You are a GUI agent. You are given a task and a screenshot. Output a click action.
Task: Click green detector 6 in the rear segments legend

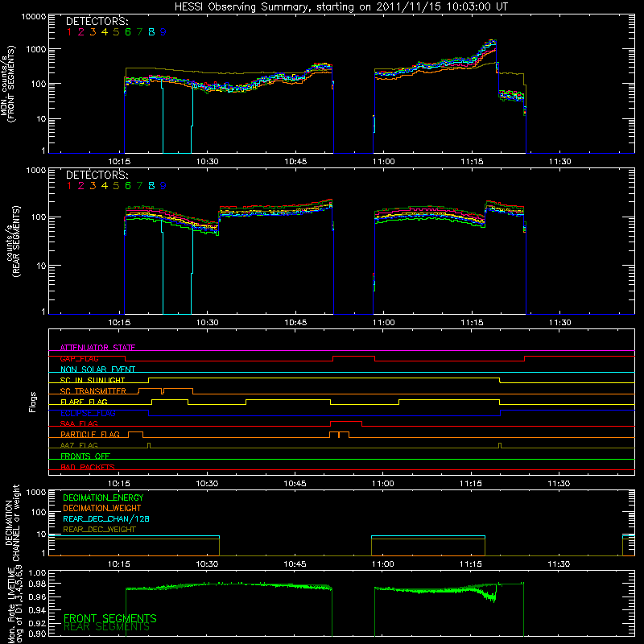tap(128, 186)
